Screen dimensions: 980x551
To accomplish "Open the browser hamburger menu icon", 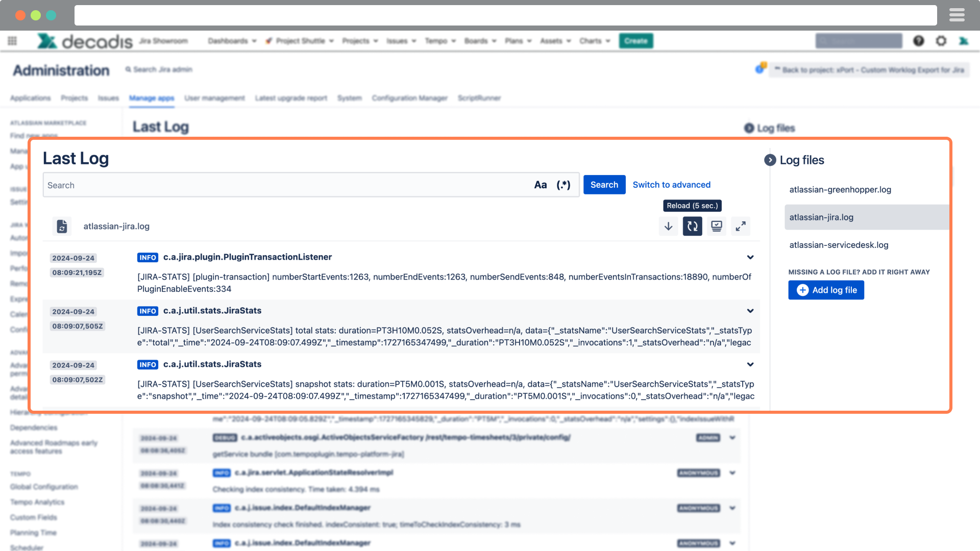I will [957, 15].
